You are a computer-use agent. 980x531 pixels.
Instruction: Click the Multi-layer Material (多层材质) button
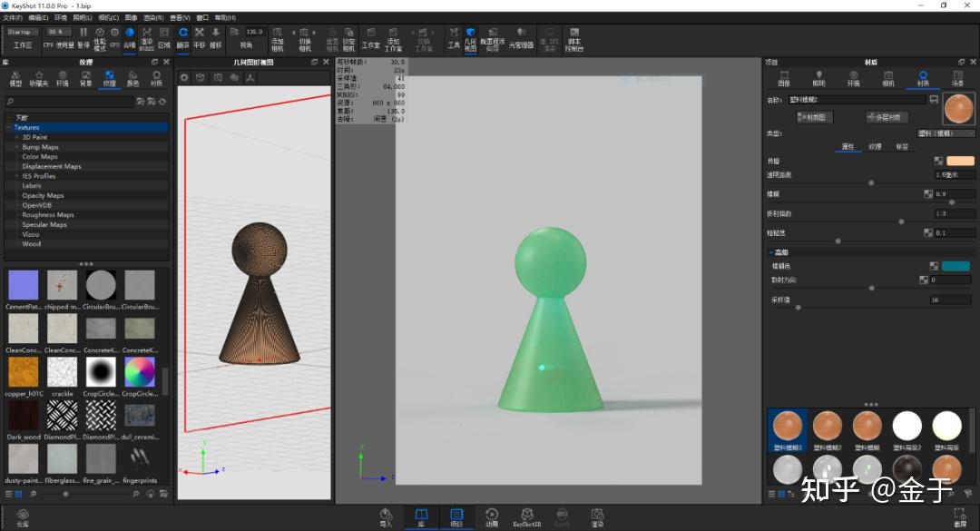[x=887, y=117]
